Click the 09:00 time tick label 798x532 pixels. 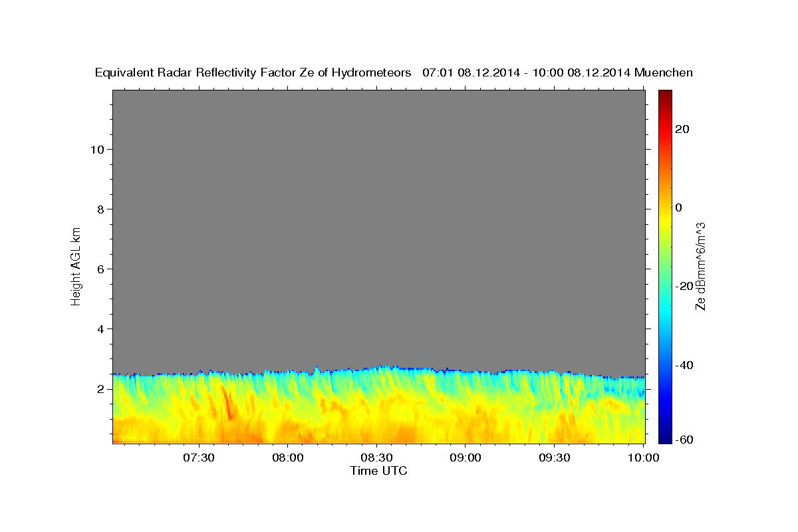[465, 458]
